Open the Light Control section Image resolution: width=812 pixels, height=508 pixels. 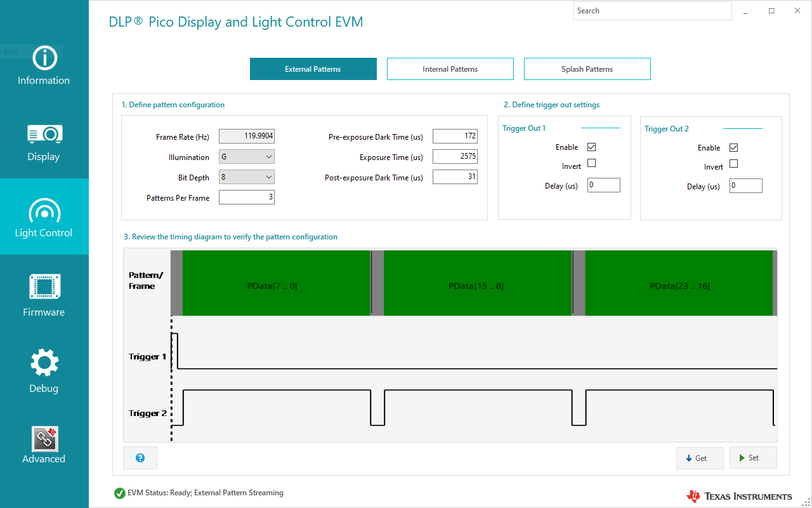click(44, 217)
